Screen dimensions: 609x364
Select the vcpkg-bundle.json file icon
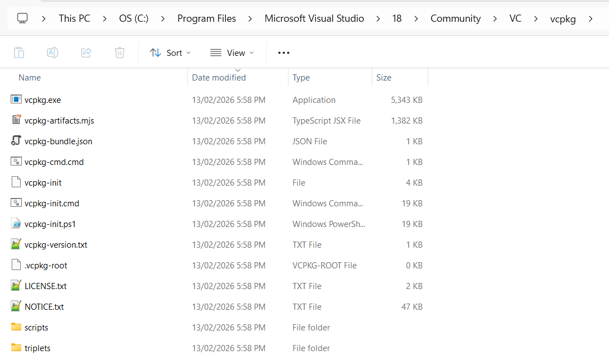[16, 141]
